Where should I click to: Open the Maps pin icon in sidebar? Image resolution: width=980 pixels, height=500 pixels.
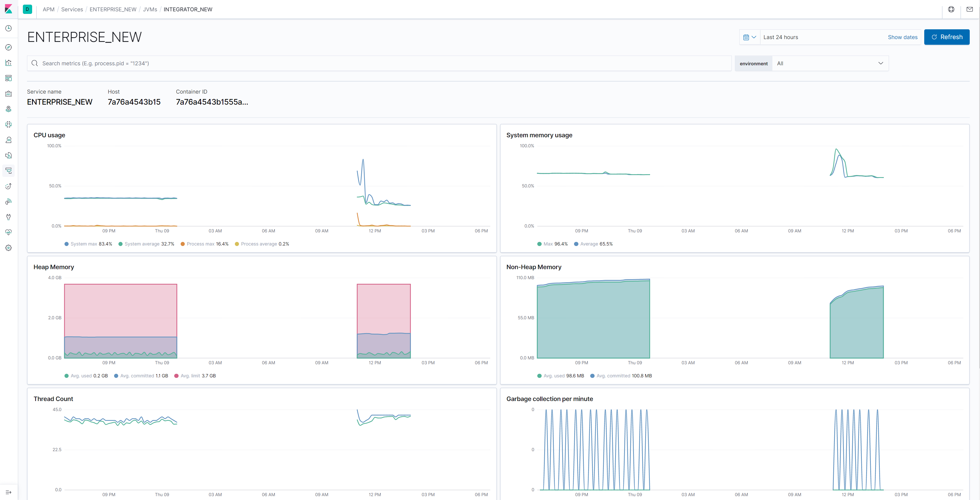8,109
